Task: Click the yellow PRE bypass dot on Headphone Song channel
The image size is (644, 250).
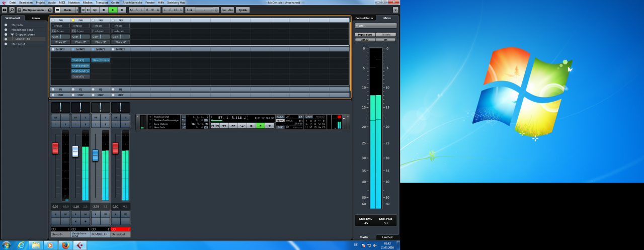Action: coord(72,20)
